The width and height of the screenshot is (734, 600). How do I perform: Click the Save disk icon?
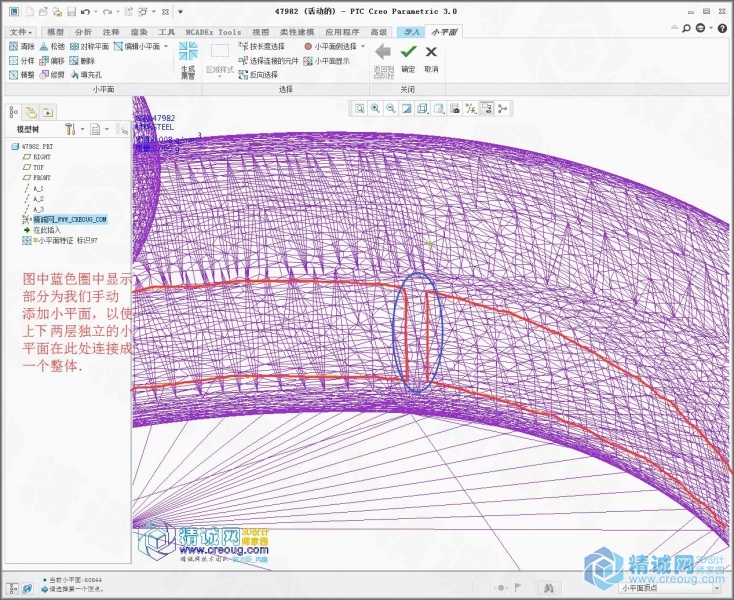(71, 11)
